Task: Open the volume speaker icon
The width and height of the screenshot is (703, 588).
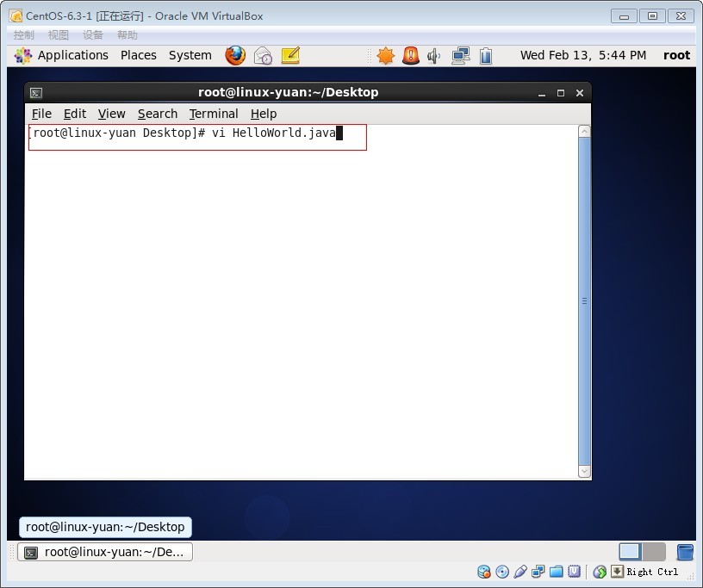Action: click(434, 56)
